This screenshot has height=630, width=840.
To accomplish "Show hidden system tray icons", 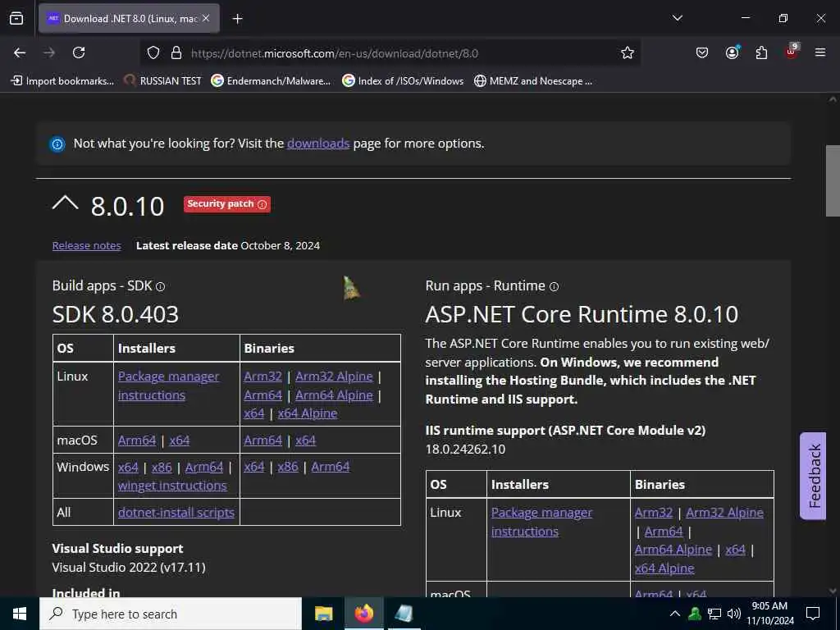I will coord(675,614).
